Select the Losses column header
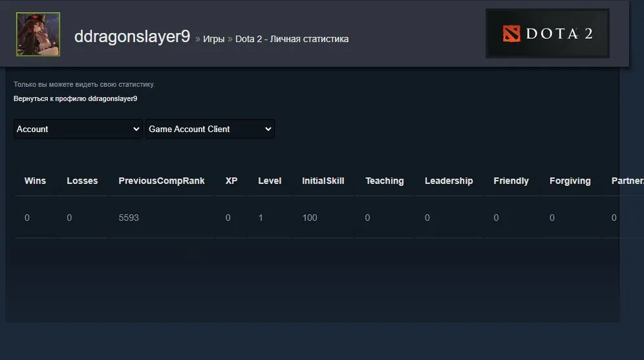 (82, 181)
